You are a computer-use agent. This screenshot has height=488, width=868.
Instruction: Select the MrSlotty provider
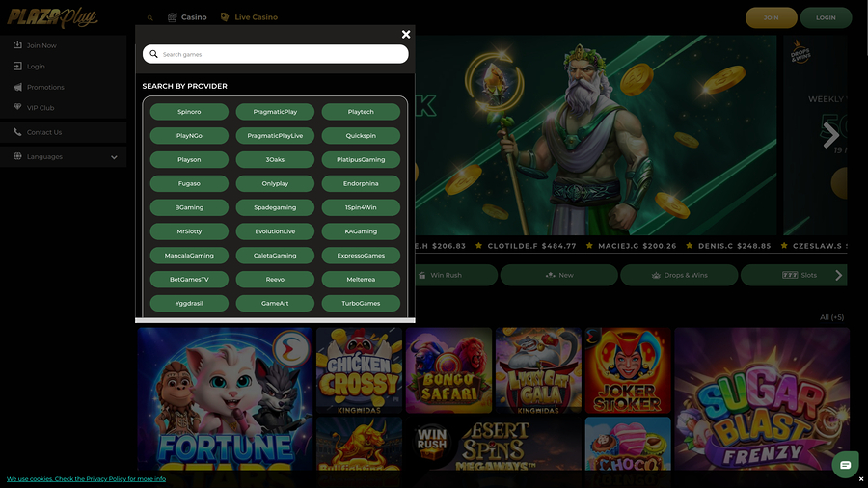click(x=189, y=231)
